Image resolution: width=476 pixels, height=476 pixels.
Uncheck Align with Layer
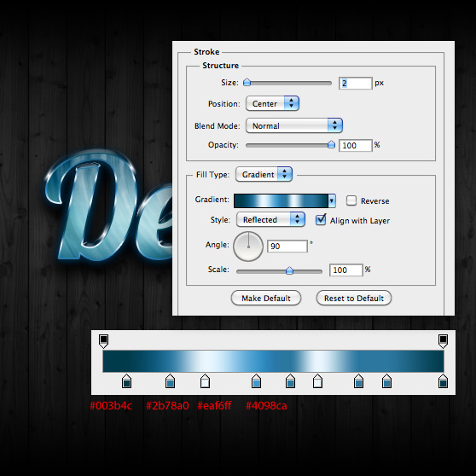[x=321, y=220]
